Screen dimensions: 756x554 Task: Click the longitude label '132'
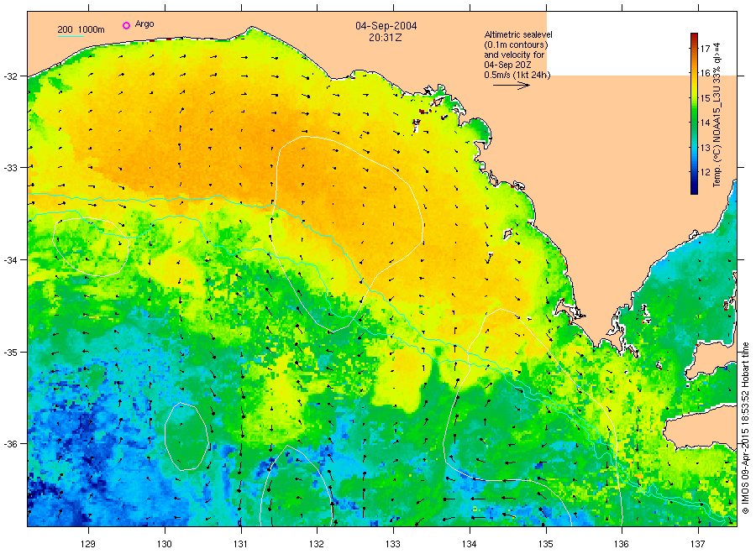(x=317, y=544)
